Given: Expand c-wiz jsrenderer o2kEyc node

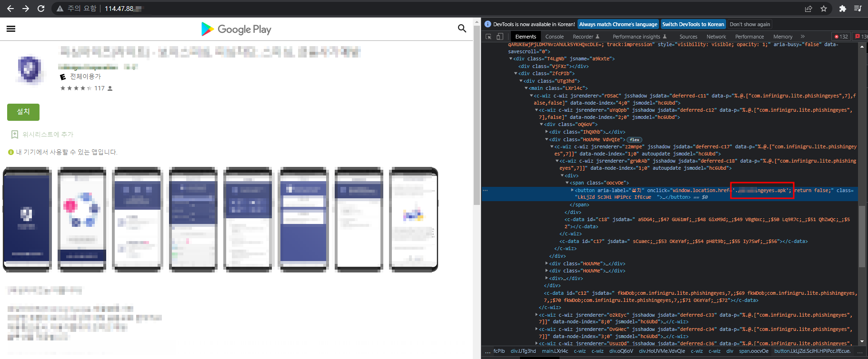Looking at the screenshot, I should point(537,315).
